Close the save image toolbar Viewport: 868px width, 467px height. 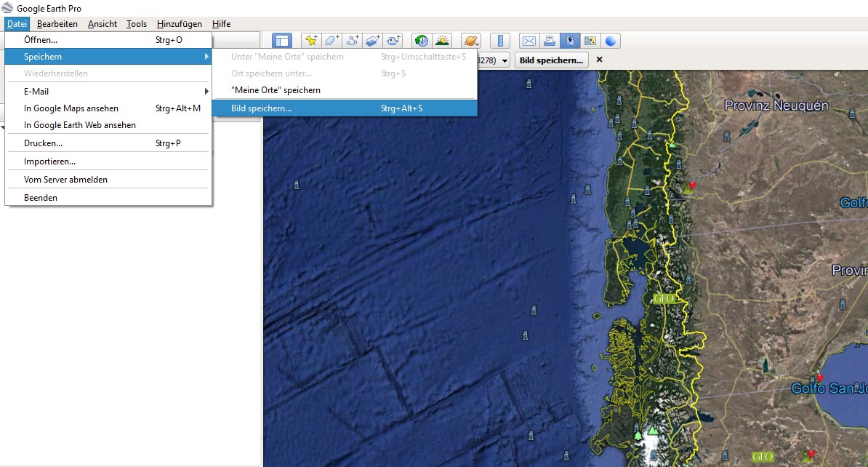coord(600,60)
